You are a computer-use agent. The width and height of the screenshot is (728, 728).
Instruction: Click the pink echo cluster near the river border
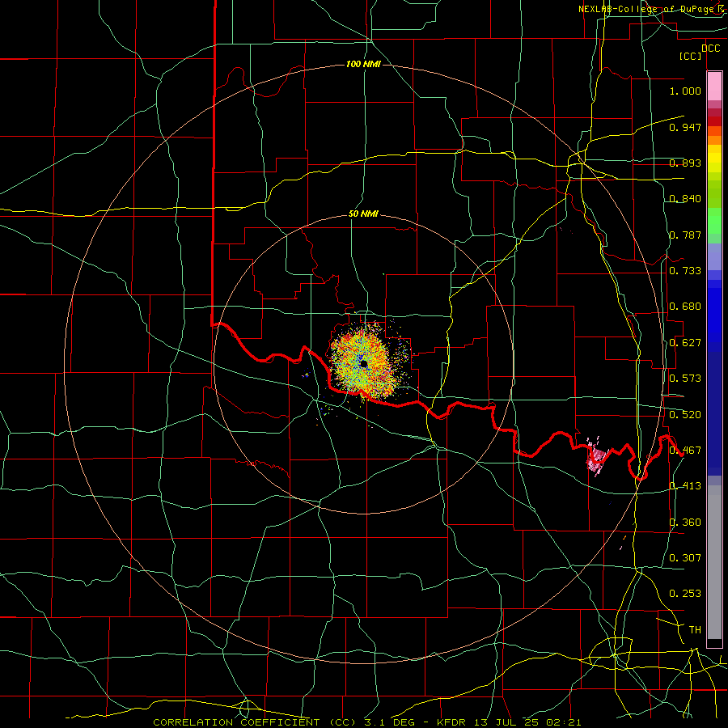[596, 456]
